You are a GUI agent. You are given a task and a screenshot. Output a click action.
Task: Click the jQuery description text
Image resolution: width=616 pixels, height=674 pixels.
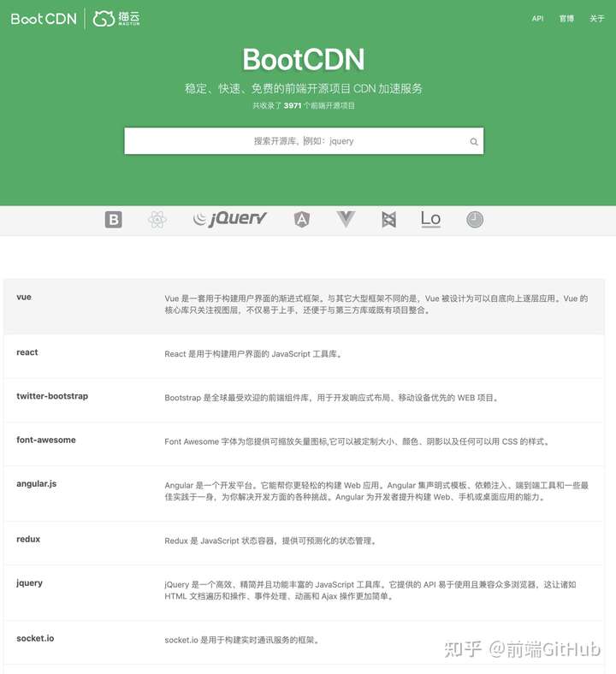click(x=370, y=591)
